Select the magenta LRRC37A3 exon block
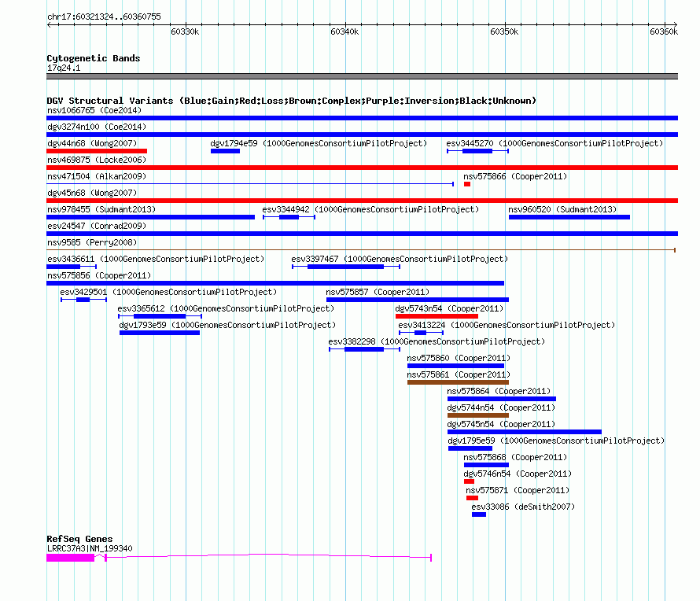The image size is (700, 601). pos(71,558)
